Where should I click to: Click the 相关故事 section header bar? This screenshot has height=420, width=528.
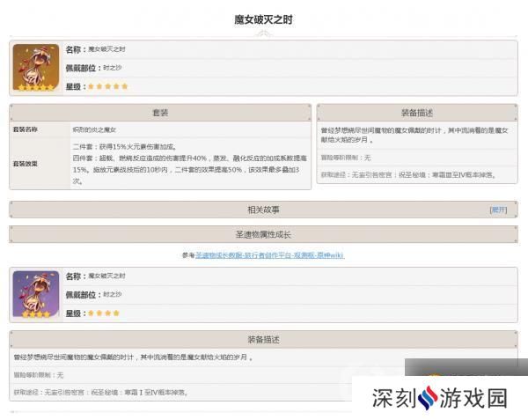coord(263,210)
